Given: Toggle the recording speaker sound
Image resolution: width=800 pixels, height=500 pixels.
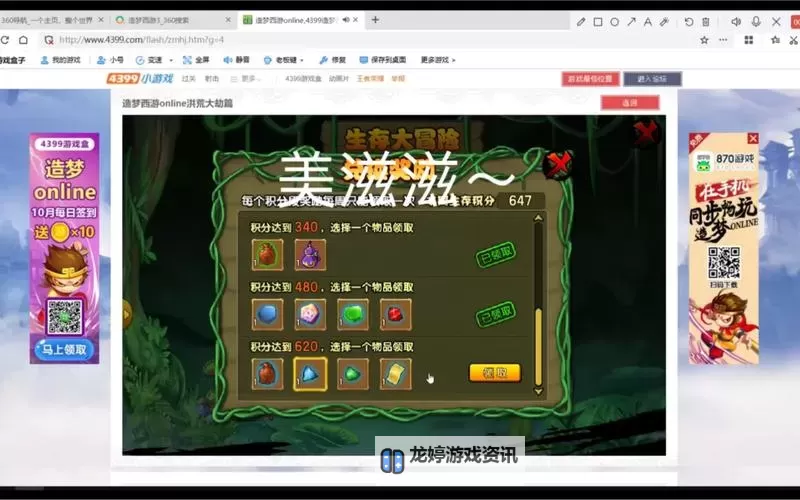Looking at the screenshot, I should pyautogui.click(x=736, y=21).
